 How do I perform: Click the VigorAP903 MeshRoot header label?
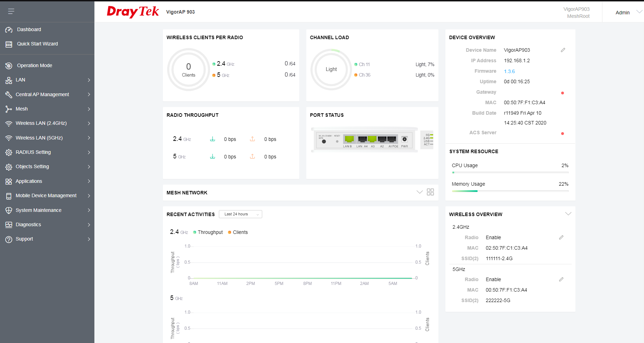point(577,13)
